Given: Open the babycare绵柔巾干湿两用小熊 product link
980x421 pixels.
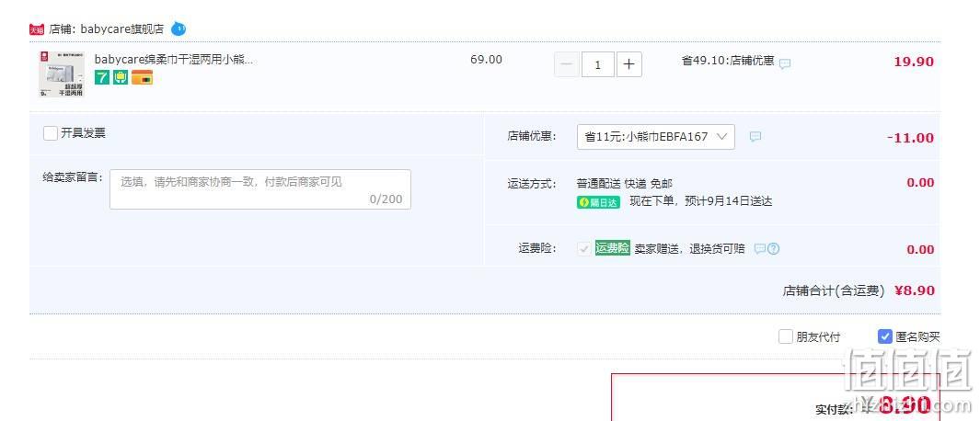Looking at the screenshot, I should (174, 60).
